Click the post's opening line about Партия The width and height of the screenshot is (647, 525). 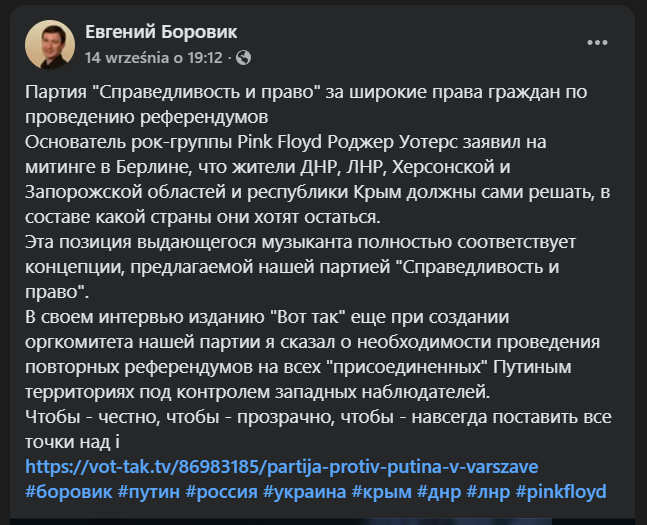[306, 92]
